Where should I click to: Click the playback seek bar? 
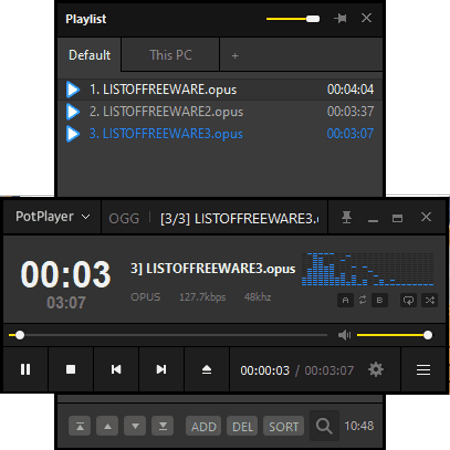[168, 335]
